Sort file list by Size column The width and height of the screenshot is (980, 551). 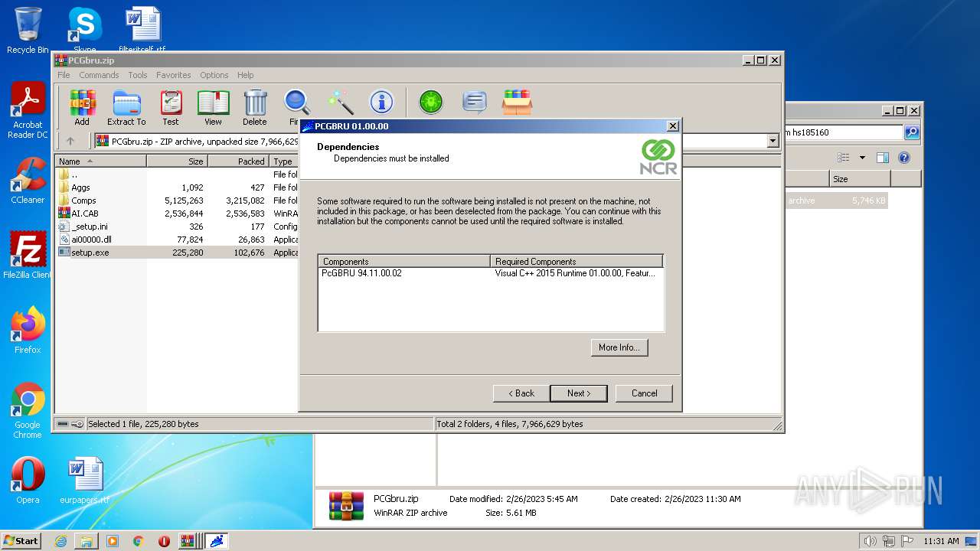point(177,161)
